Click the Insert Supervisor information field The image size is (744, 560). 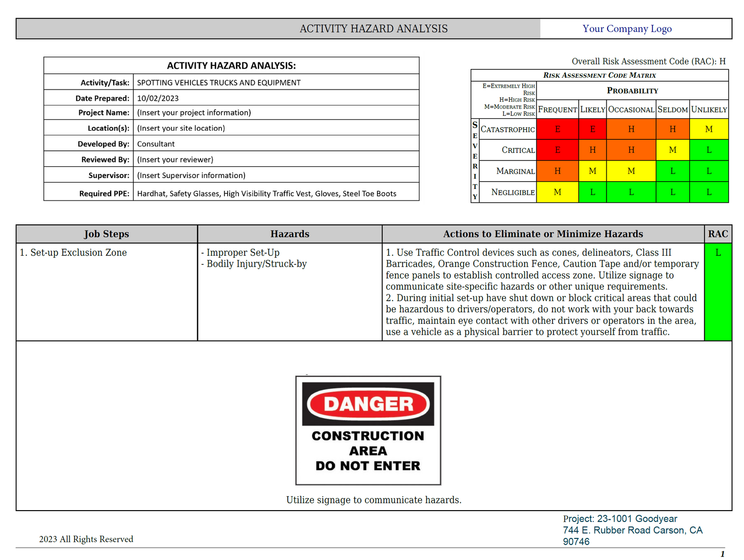(x=191, y=176)
